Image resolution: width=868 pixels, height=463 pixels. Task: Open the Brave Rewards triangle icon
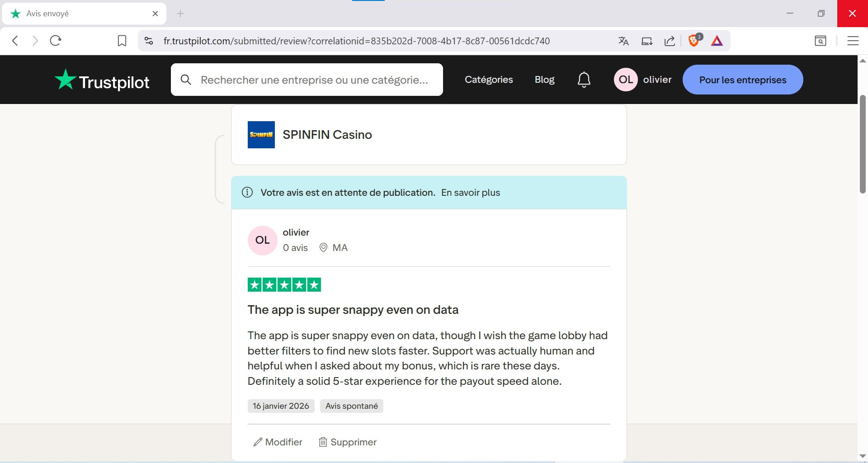(x=717, y=41)
